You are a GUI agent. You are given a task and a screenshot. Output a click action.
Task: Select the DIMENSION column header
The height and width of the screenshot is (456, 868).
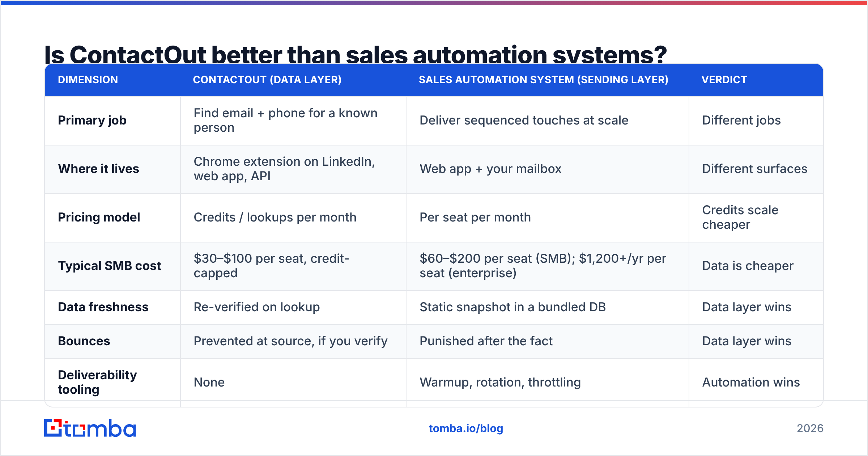[88, 80]
